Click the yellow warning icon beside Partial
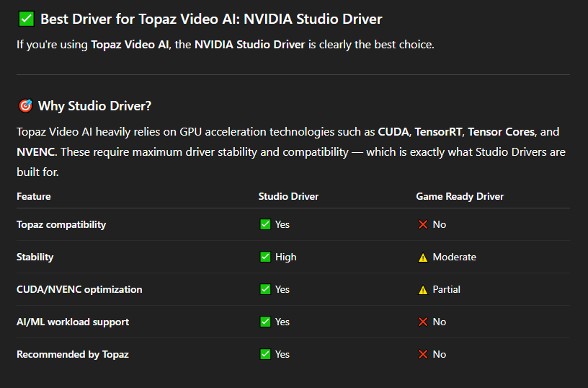This screenshot has height=388, width=588. pyautogui.click(x=422, y=290)
